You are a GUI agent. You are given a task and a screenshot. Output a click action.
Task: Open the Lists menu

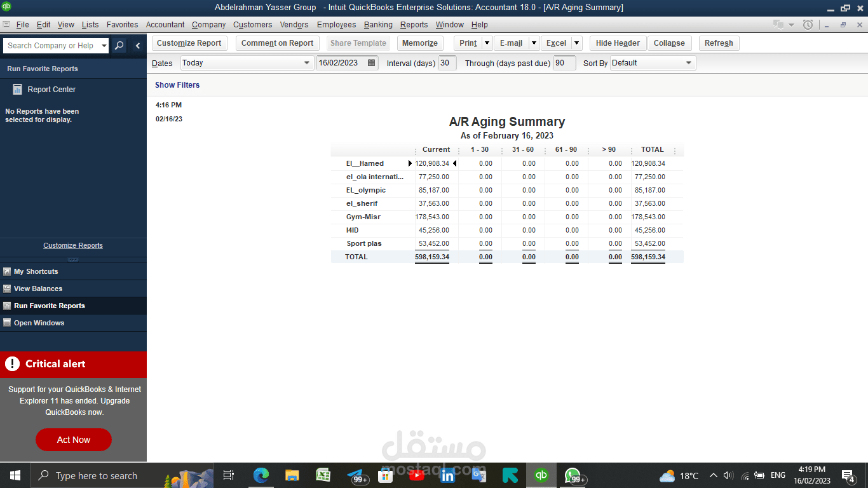click(90, 25)
